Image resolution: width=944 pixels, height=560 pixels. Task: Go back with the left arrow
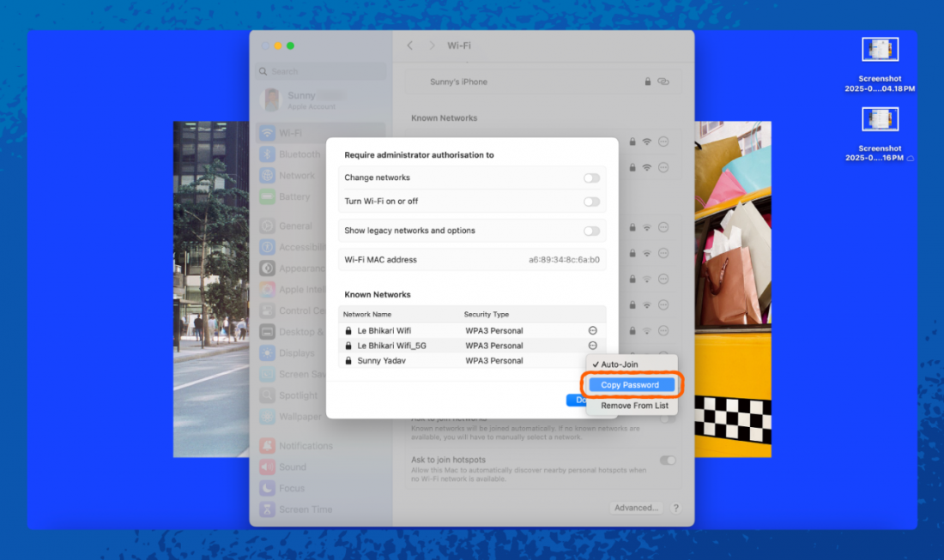point(410,45)
